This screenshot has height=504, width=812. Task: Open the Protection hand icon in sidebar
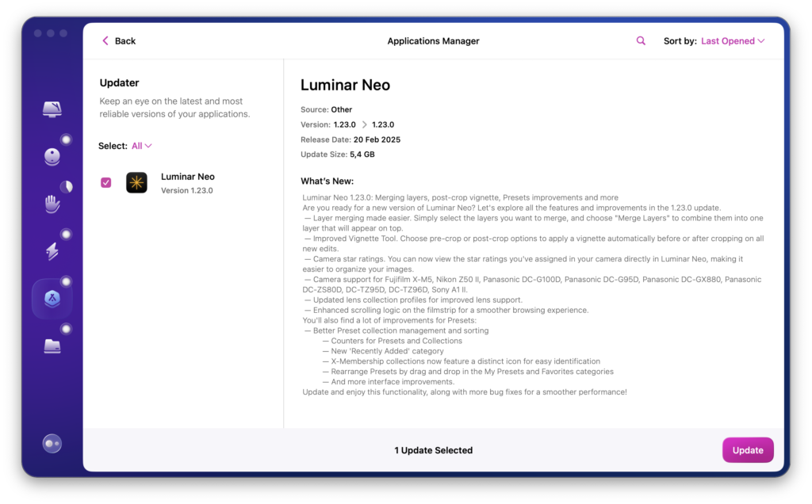pos(52,204)
